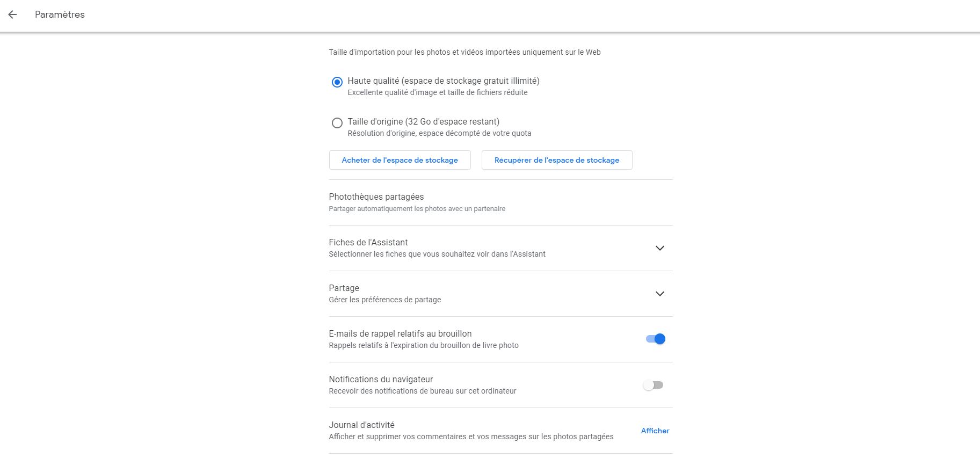Click the Notifications du navigateur label

click(381, 380)
